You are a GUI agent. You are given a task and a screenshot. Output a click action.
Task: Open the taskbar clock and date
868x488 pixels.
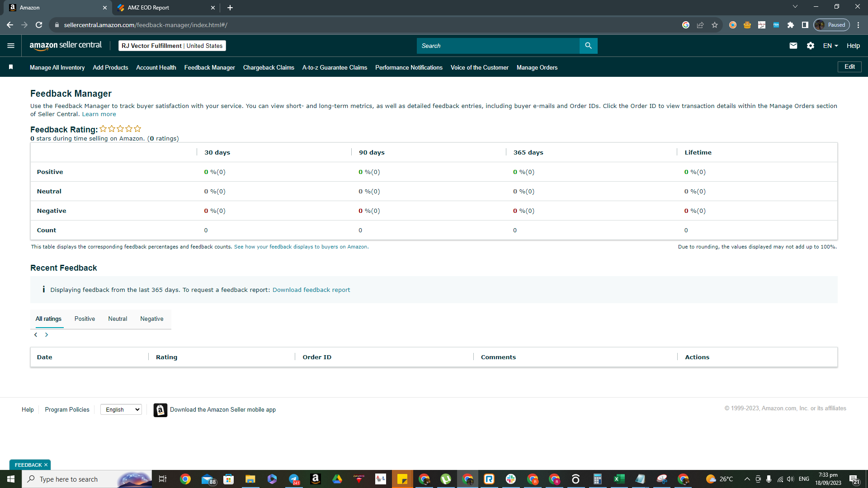[828, 479]
